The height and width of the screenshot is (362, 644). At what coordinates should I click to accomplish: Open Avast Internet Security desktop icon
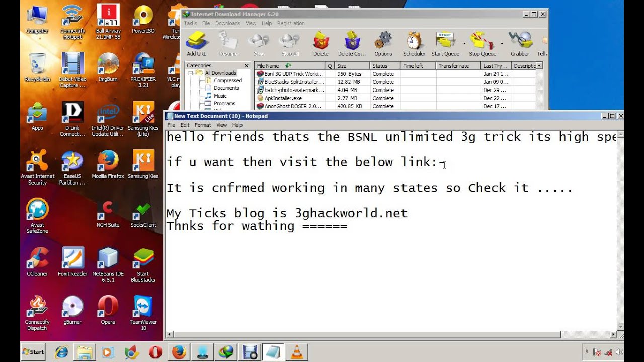pyautogui.click(x=37, y=167)
